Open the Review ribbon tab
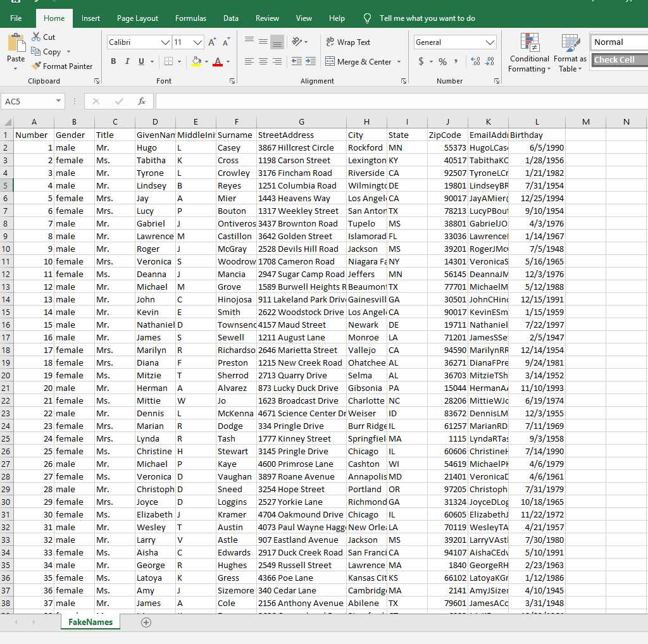648x644 pixels. 267,18
